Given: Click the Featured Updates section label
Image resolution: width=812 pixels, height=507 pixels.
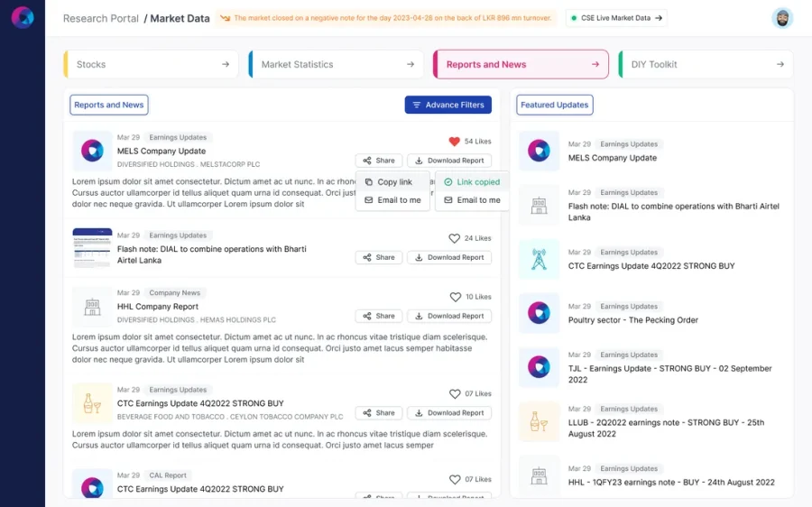Looking at the screenshot, I should click(555, 105).
